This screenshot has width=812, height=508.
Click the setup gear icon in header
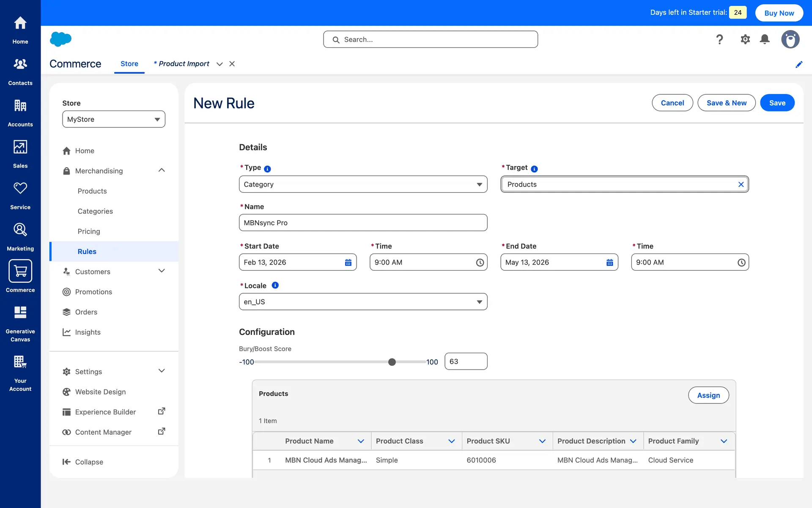coord(745,39)
